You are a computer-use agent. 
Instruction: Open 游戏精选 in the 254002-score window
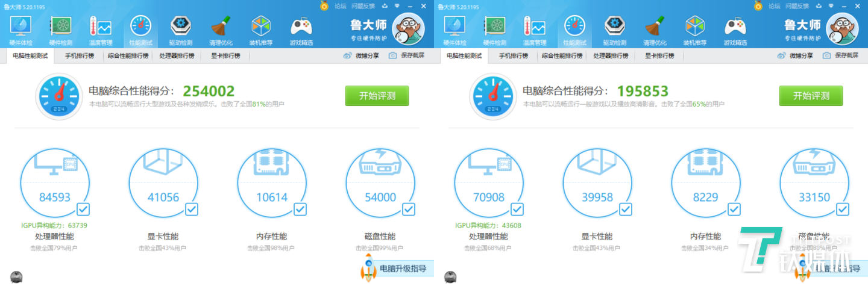tap(301, 30)
